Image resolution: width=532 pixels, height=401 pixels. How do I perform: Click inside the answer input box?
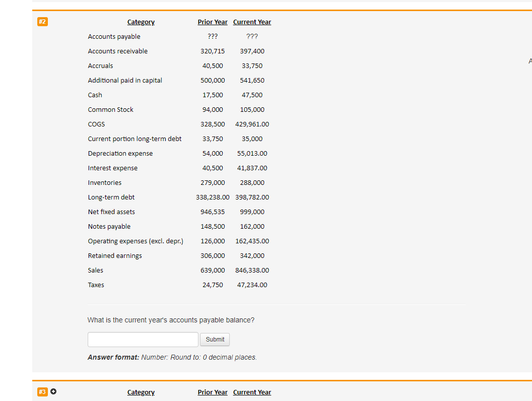pyautogui.click(x=143, y=339)
